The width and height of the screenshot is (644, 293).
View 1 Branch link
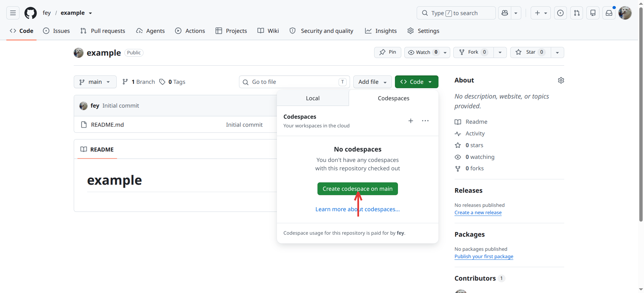139,82
